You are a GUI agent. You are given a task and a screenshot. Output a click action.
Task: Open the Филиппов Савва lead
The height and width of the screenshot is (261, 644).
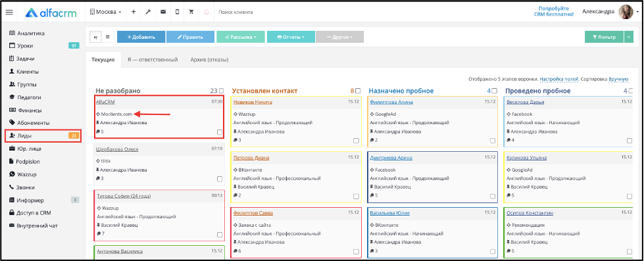pos(253,213)
